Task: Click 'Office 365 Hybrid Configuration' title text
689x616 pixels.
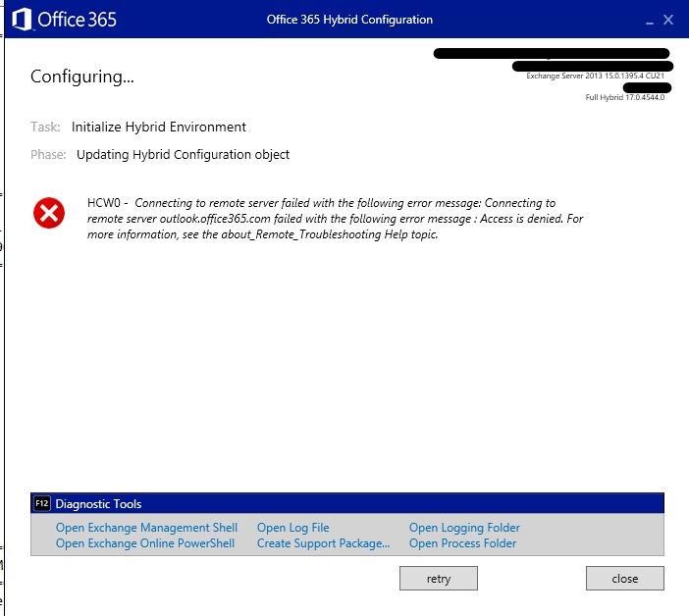Action: 349,20
